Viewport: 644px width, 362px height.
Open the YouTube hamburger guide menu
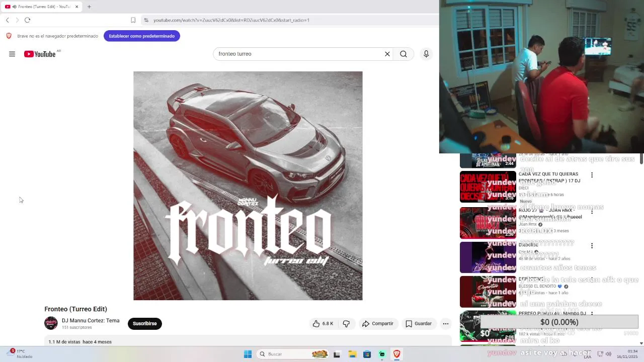pos(12,54)
